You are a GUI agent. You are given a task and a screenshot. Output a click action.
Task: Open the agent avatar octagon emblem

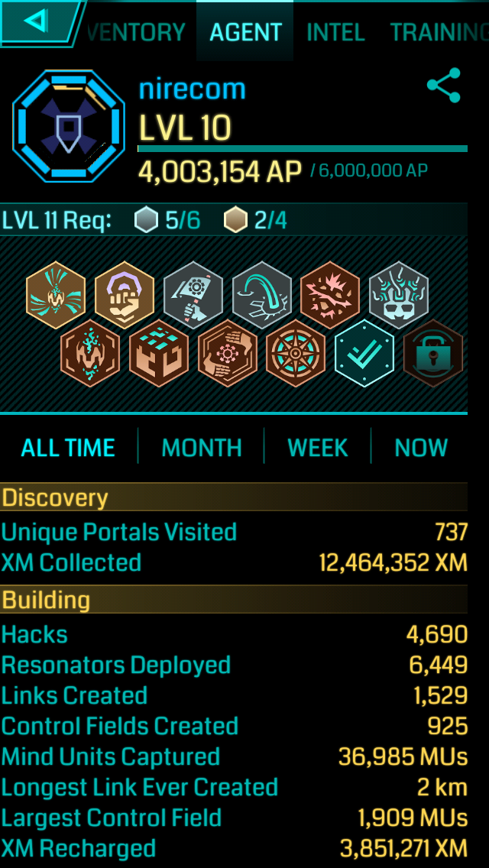[x=70, y=125]
